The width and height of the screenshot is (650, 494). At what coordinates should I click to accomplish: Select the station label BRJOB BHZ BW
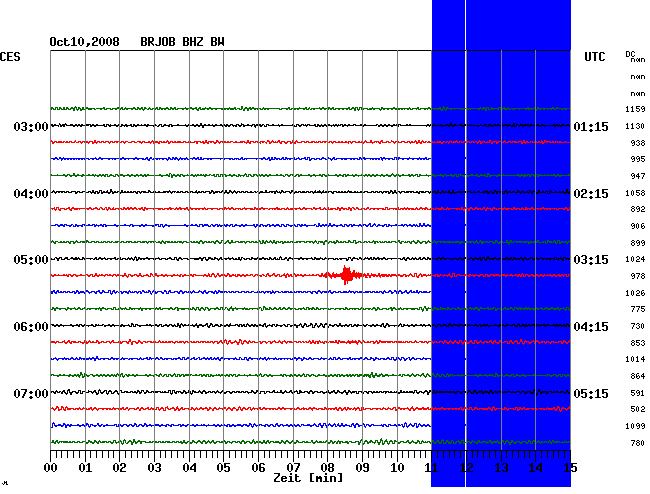(x=182, y=42)
